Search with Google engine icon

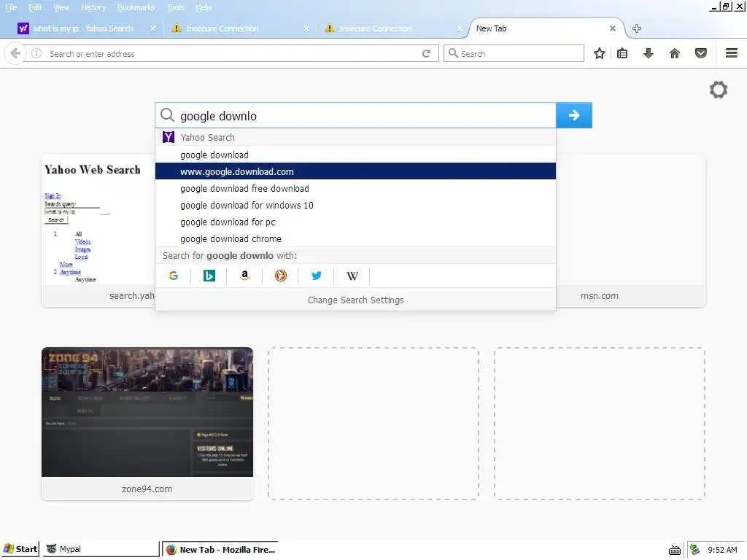coord(174,276)
